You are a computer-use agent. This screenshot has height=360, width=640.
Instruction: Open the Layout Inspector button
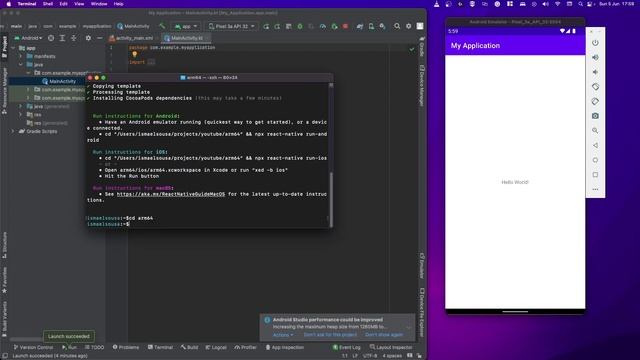tap(391, 347)
